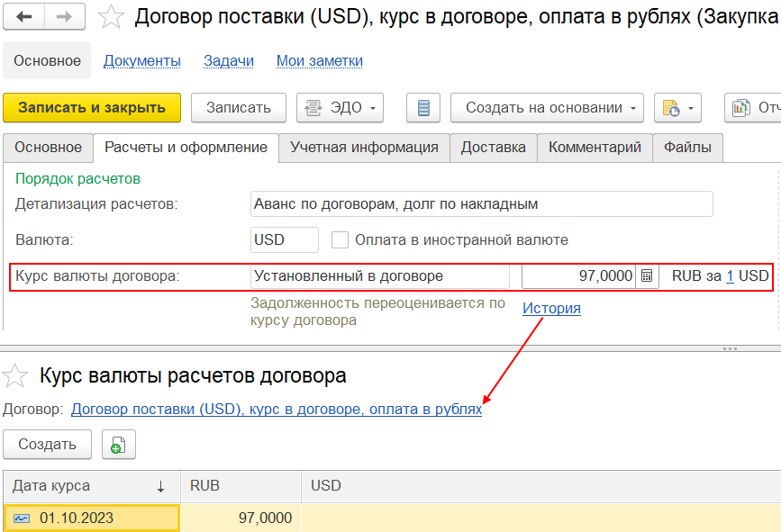This screenshot has height=532, width=781.
Task: Click copy-create icon next to Создать button
Action: click(119, 445)
